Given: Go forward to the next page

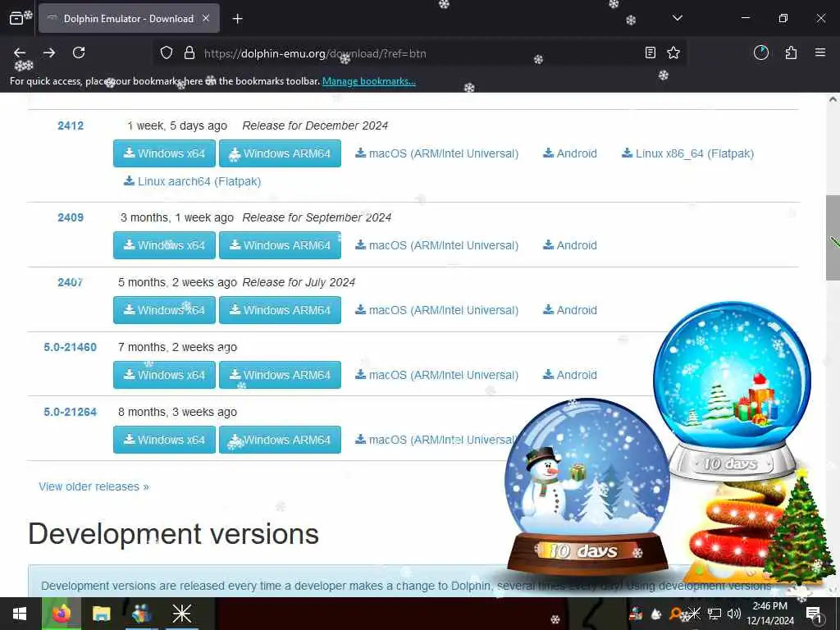Looking at the screenshot, I should (x=49, y=52).
